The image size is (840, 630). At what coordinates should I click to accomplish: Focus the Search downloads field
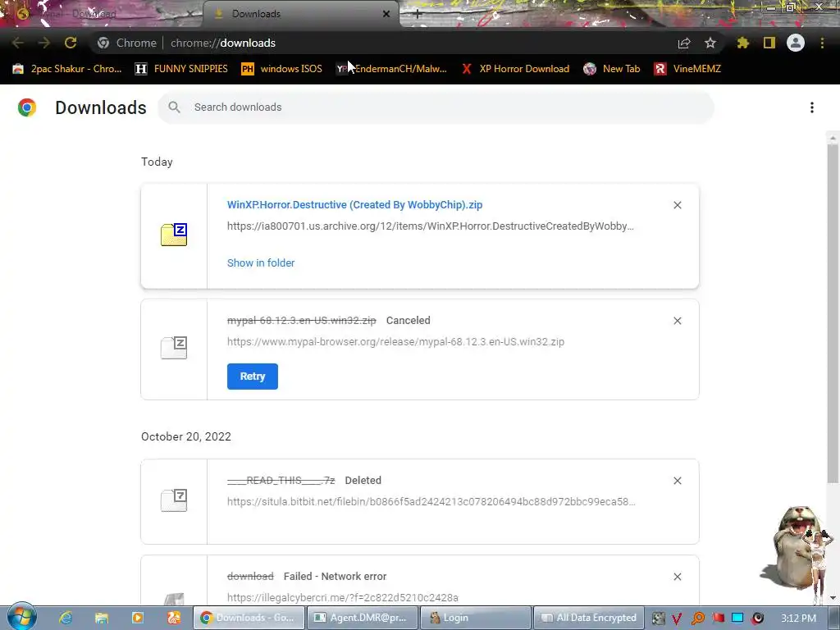point(436,107)
